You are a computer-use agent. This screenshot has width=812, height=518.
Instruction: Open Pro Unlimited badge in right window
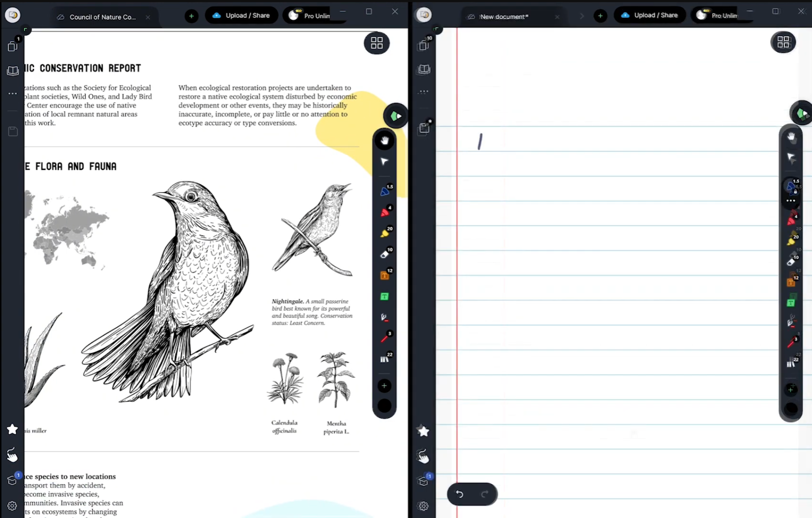(x=716, y=15)
